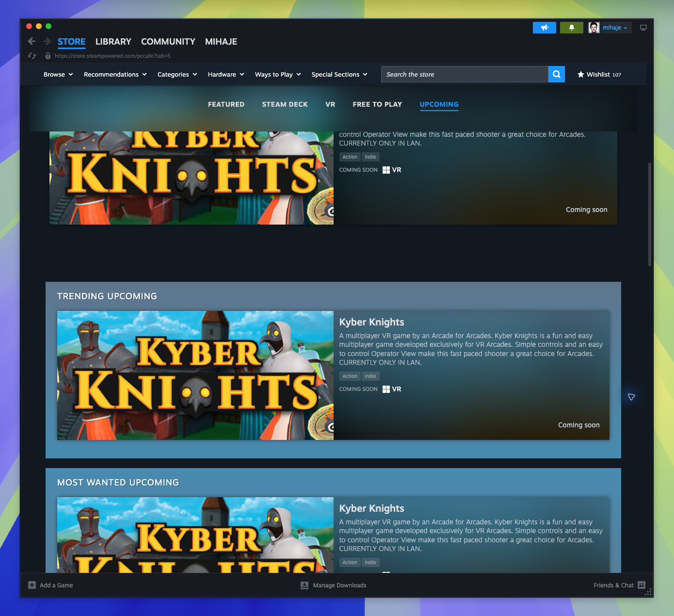Screen dimensions: 674x616
Task: Click the Friends & Chat people icon
Action: (x=642, y=585)
